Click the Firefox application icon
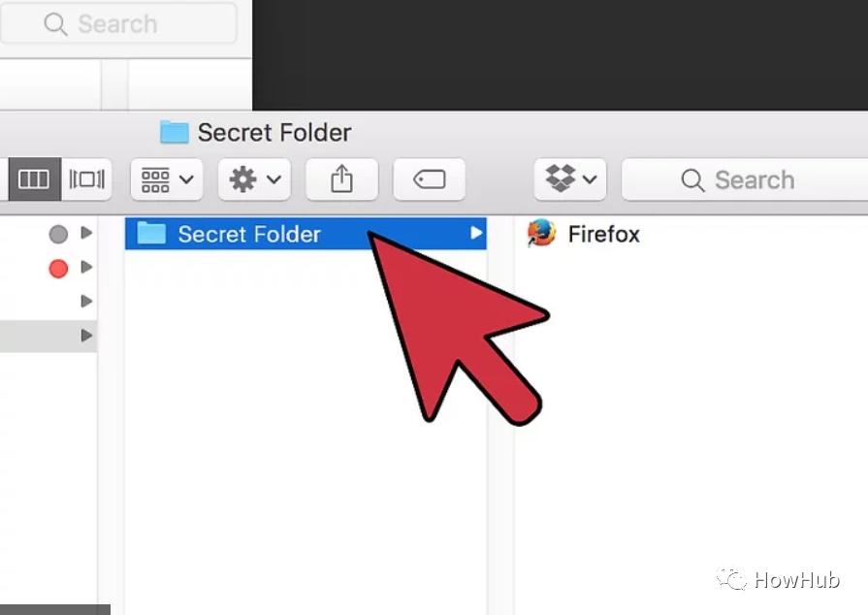 (x=541, y=233)
